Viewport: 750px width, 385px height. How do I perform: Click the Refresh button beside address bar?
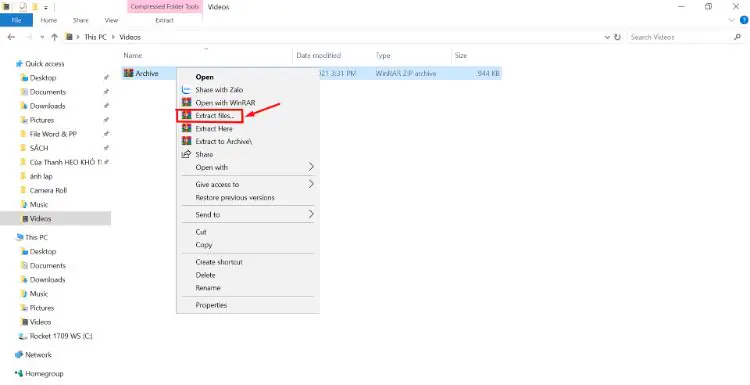coord(618,37)
